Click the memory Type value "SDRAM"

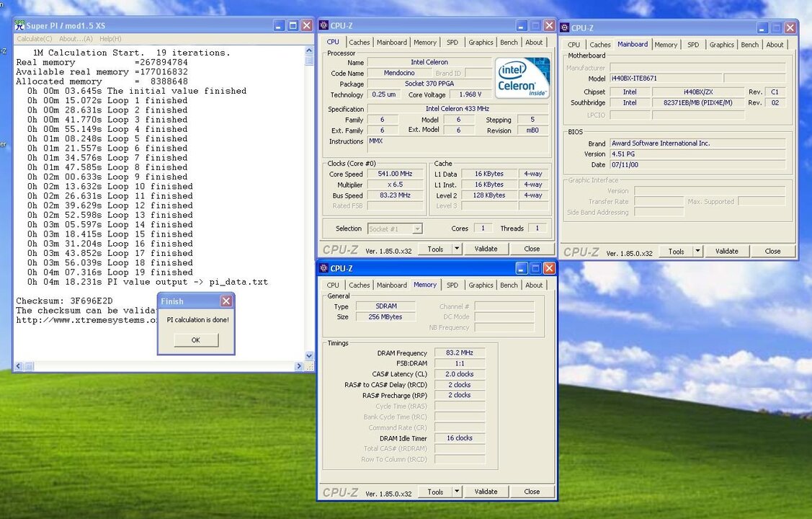[385, 306]
